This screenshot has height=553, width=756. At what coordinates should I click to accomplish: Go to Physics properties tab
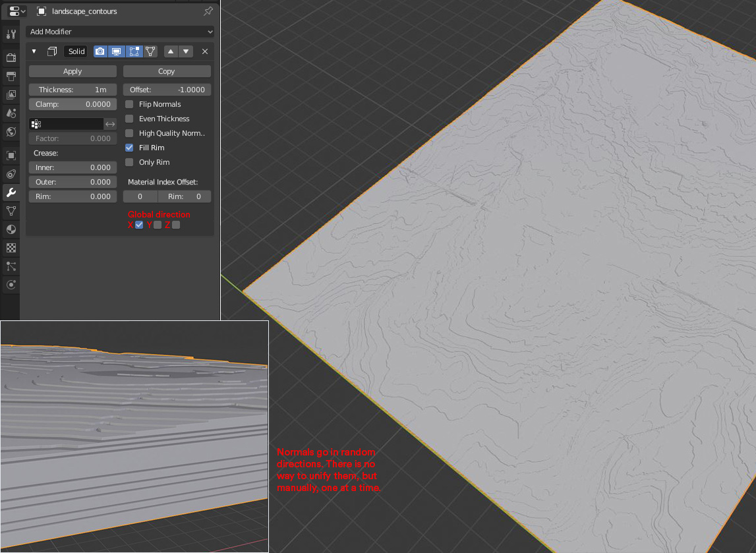coord(11,285)
